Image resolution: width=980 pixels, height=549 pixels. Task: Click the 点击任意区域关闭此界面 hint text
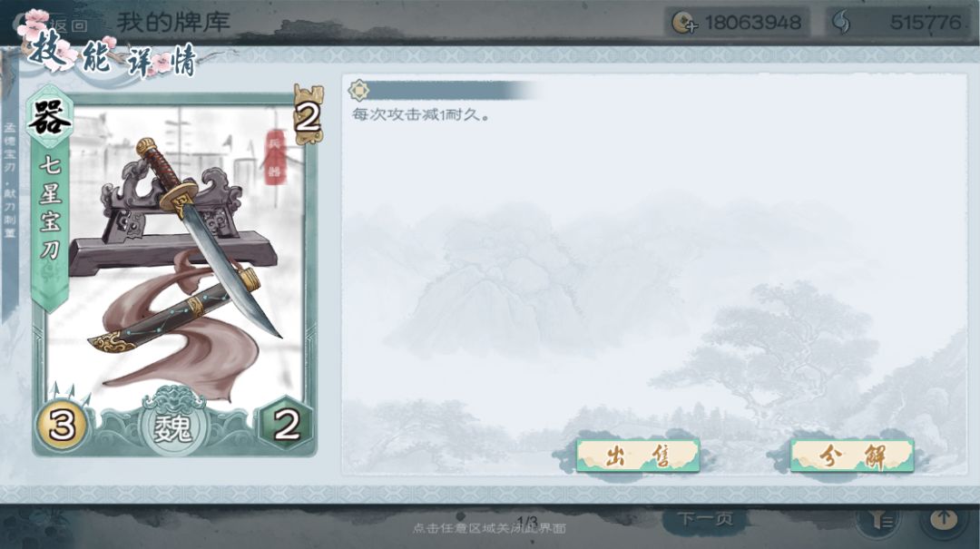click(x=489, y=529)
